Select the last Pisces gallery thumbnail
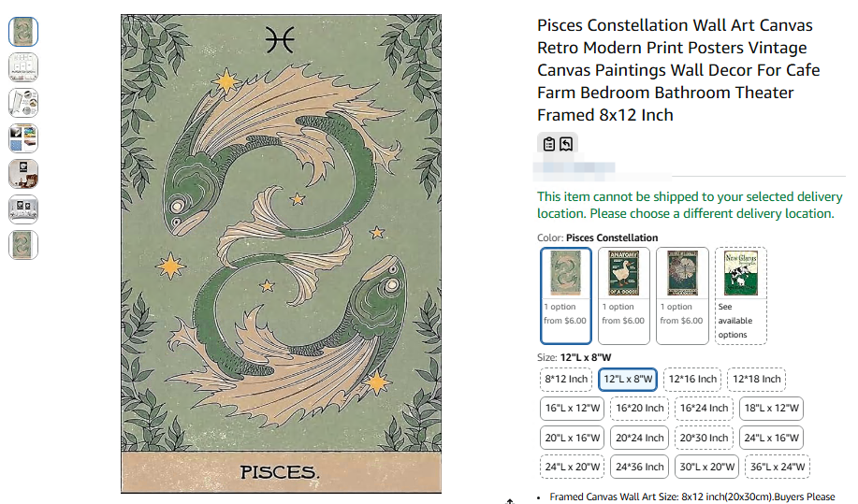This screenshot has height=504, width=858. click(23, 245)
